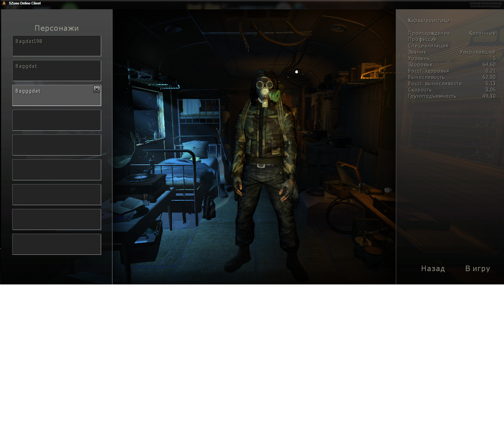The height and width of the screenshot is (440, 504).
Task: Choose the seventh empty character slot
Action: click(56, 195)
